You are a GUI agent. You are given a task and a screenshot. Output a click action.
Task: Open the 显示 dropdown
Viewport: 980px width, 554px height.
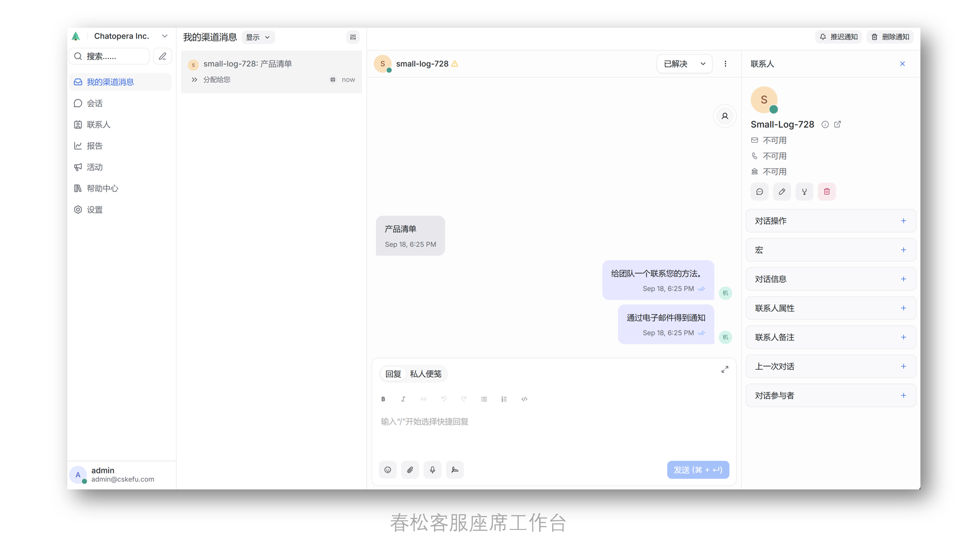tap(258, 37)
